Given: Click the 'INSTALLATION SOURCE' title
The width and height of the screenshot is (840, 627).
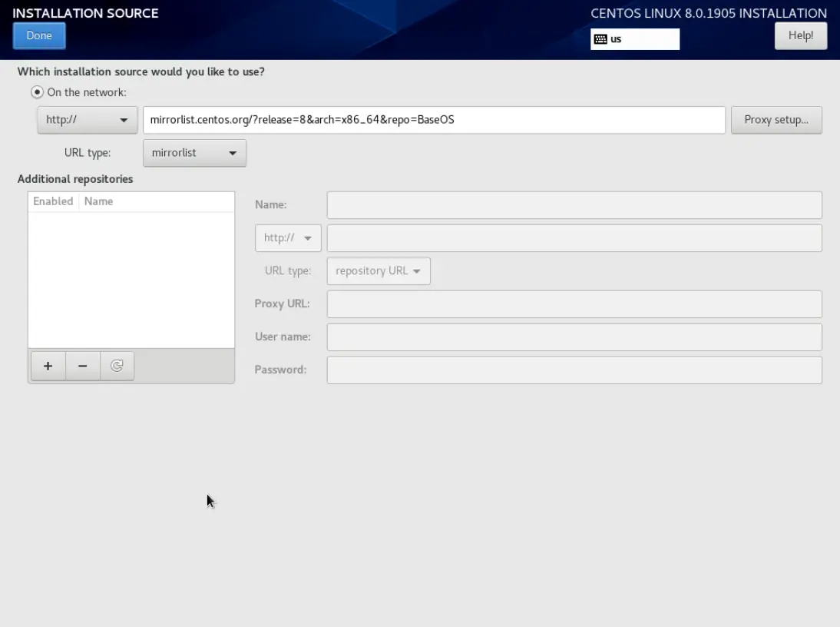Looking at the screenshot, I should pos(85,13).
